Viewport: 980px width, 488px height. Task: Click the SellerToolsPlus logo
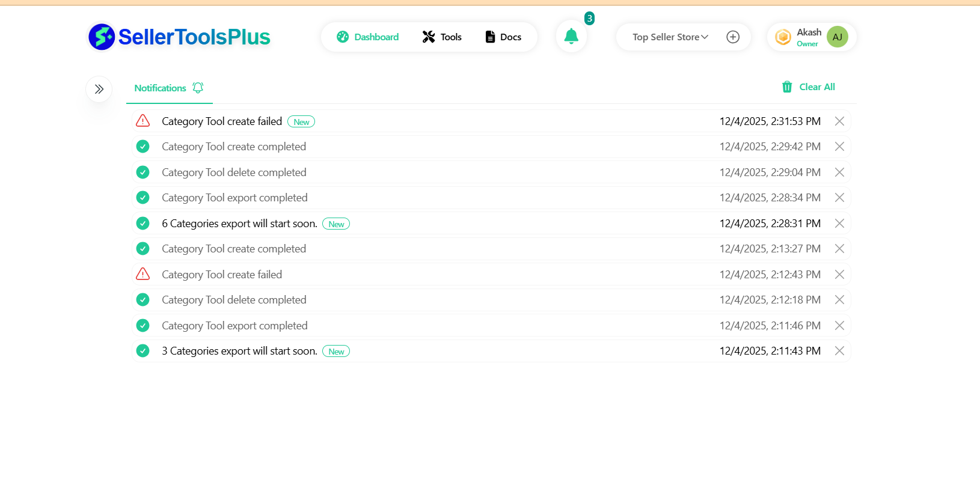(179, 37)
